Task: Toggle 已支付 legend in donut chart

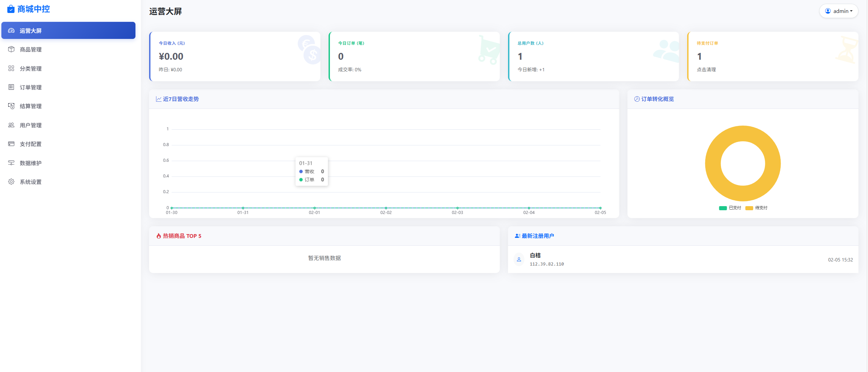Action: pos(730,208)
